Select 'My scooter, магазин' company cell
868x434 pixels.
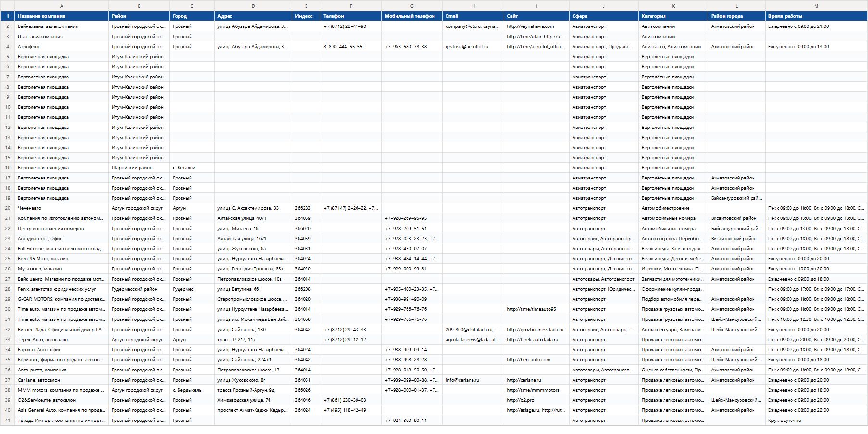pos(62,269)
